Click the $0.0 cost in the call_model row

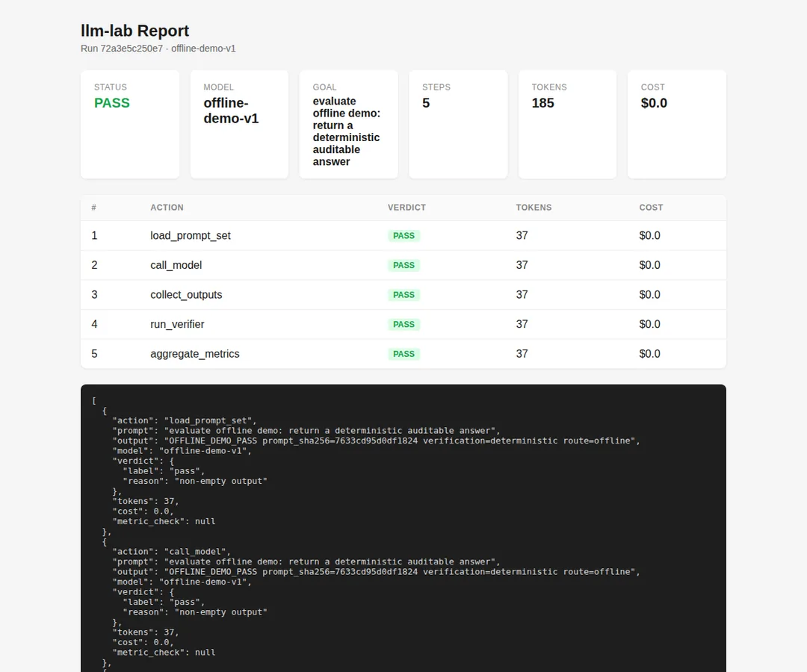[x=649, y=265]
